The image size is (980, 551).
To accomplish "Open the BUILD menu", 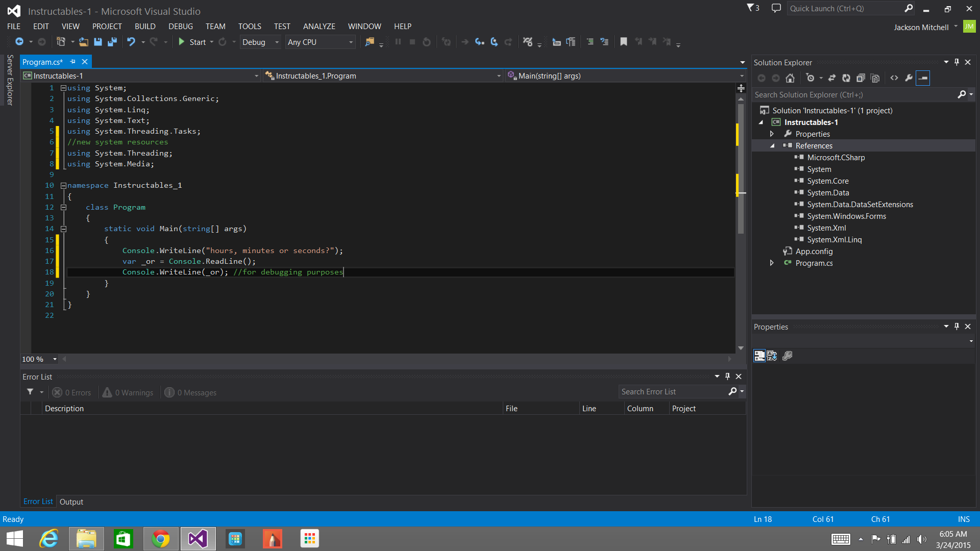I will (x=145, y=27).
